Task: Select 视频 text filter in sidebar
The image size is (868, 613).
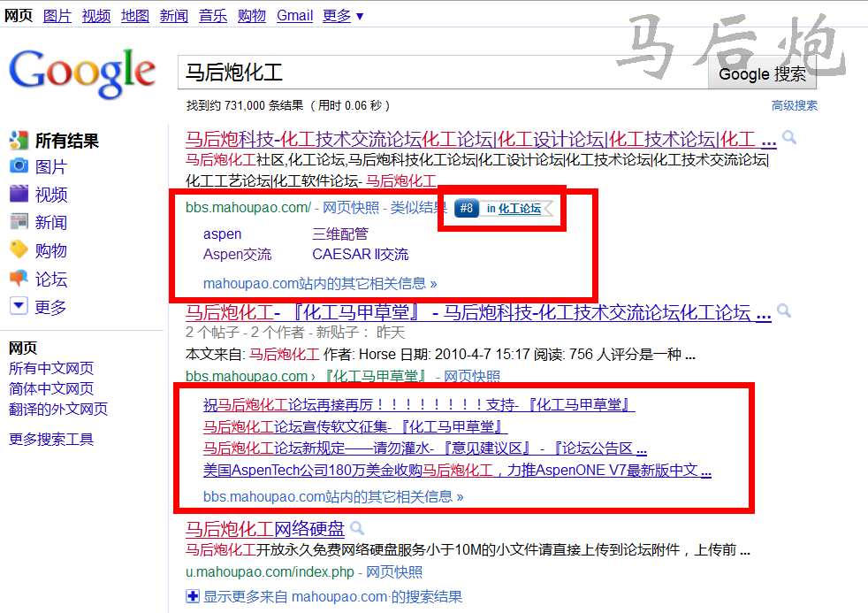Action: pos(51,195)
